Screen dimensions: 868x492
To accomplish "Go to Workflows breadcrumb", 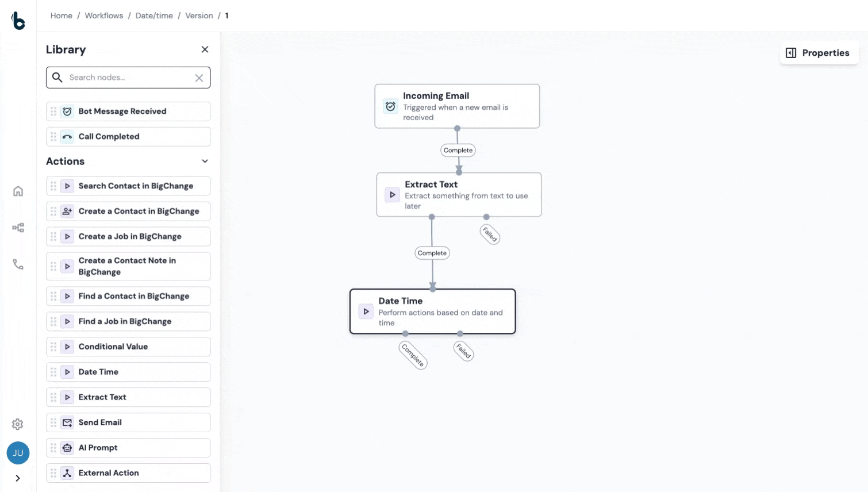I will pyautogui.click(x=103, y=16).
